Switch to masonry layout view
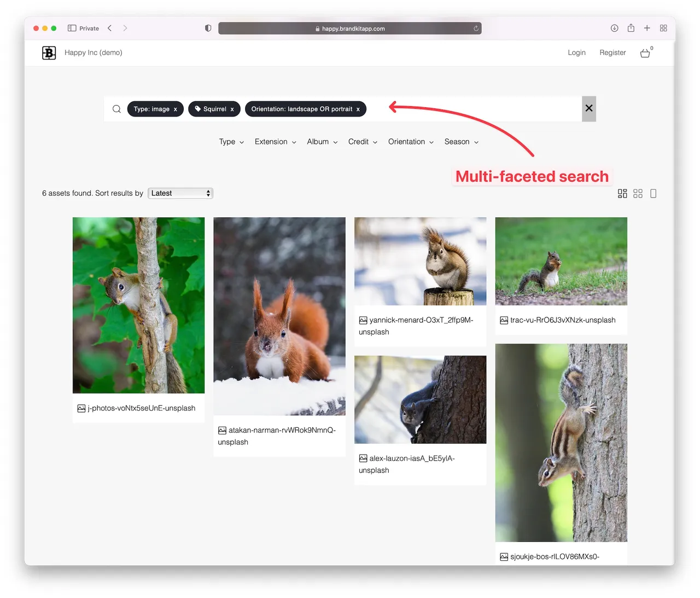The image size is (700, 598). [622, 193]
